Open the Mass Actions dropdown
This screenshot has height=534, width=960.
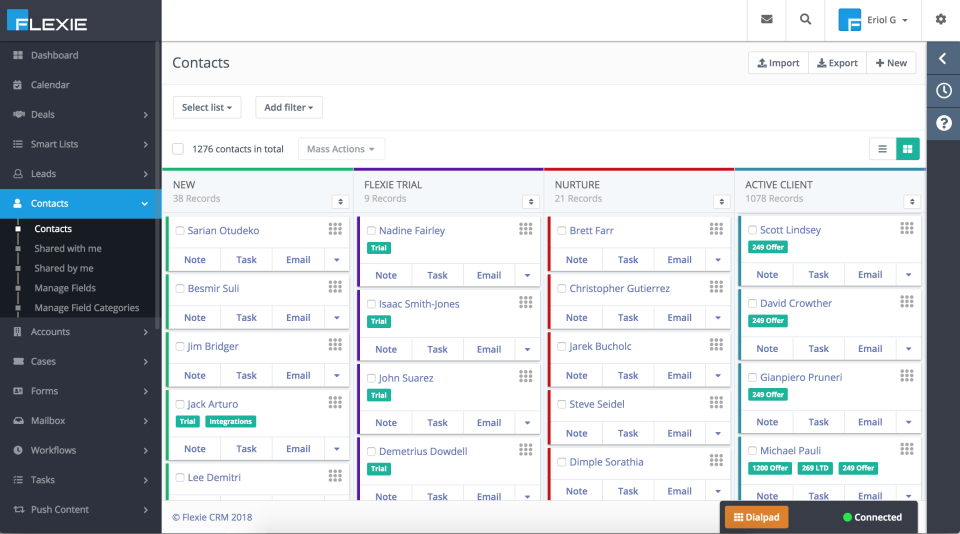point(341,149)
